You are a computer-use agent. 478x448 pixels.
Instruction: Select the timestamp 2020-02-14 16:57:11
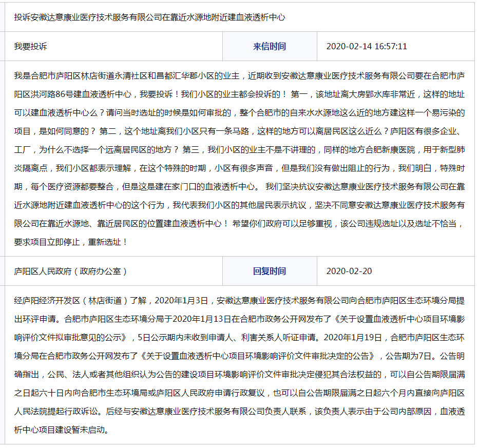click(367, 46)
